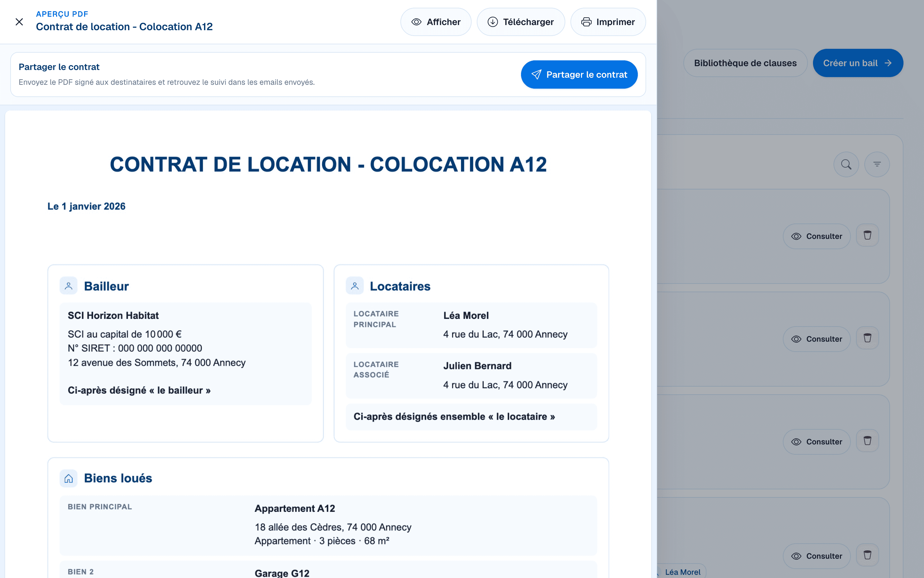Screen dimensions: 924x578
Task: Click the fourth Consulter button near Léa Morel tag
Action: 817,556
